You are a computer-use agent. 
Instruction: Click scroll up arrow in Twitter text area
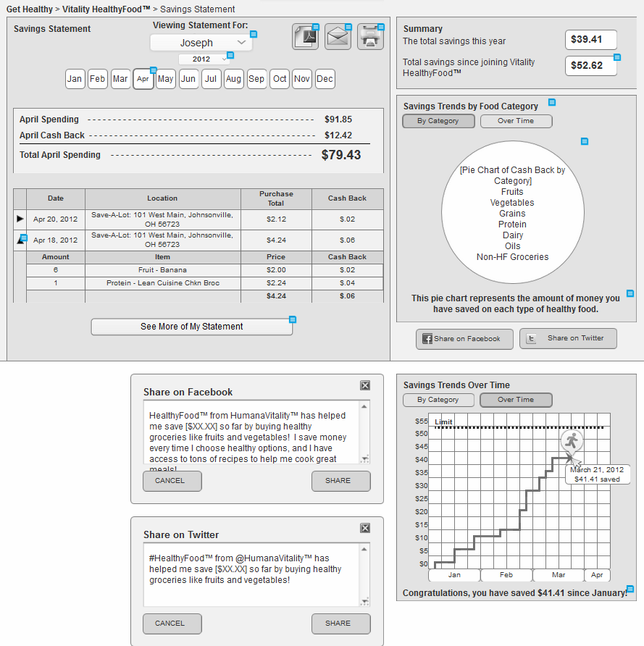[364, 549]
